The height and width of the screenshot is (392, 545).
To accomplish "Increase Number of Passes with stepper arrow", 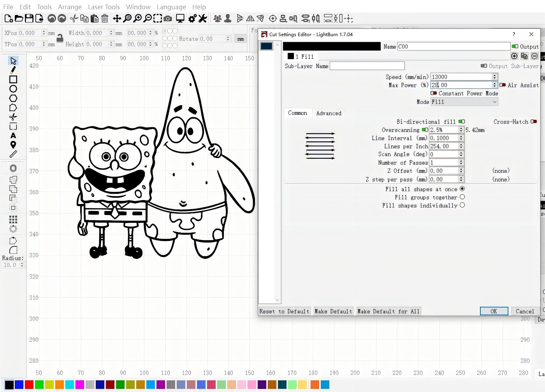I will point(461,161).
